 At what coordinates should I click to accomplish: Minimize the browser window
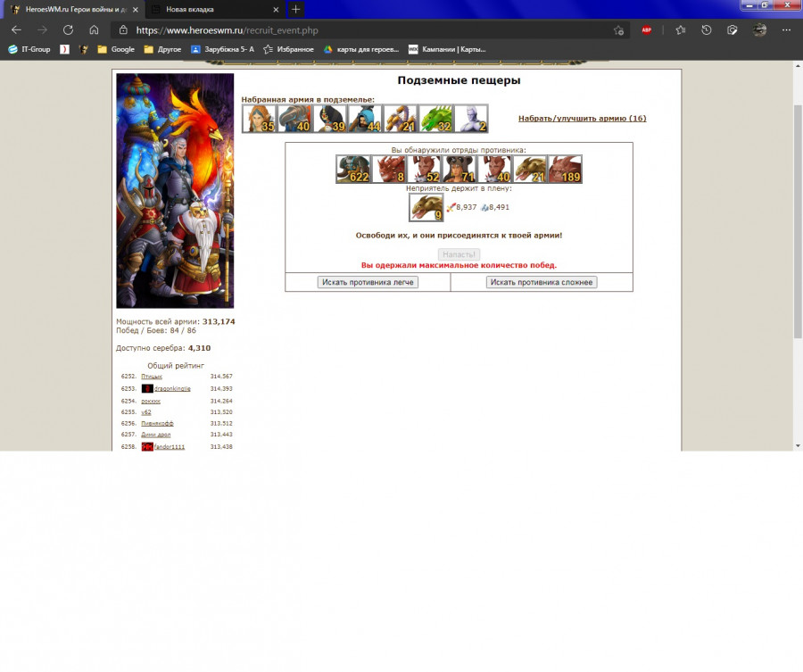click(x=750, y=5)
